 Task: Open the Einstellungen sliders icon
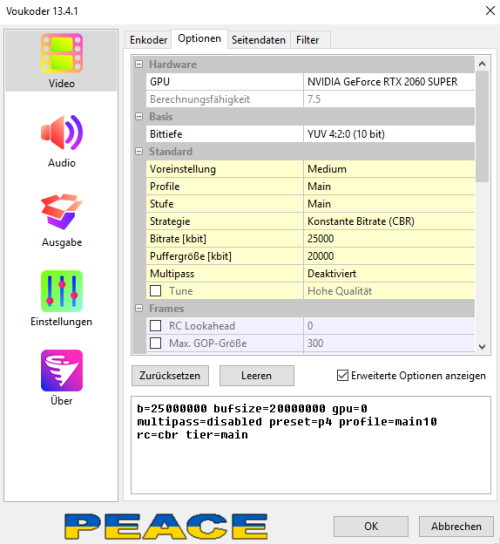pos(61,291)
